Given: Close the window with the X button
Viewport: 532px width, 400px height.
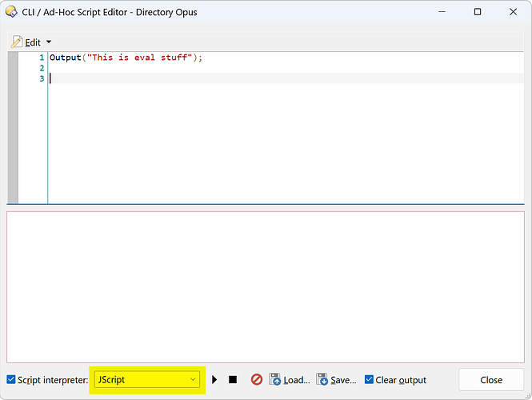Looking at the screenshot, I should click(x=513, y=11).
